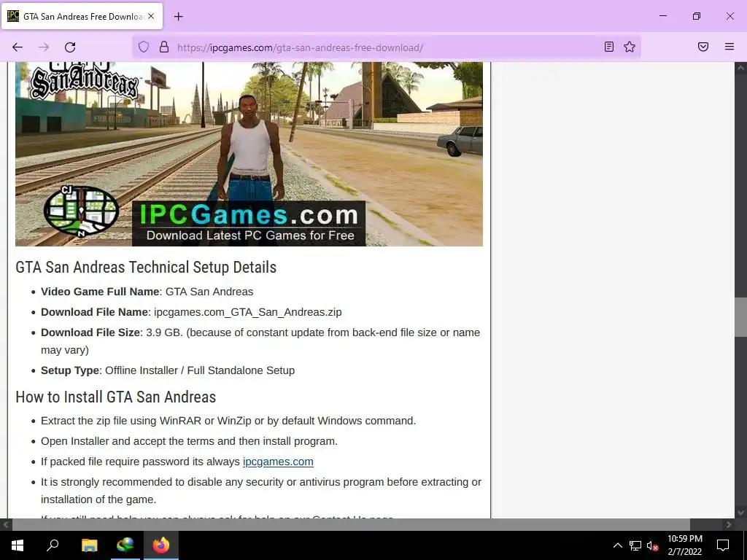Go back to the previous page
Image resolution: width=747 pixels, height=560 pixels.
(18, 47)
